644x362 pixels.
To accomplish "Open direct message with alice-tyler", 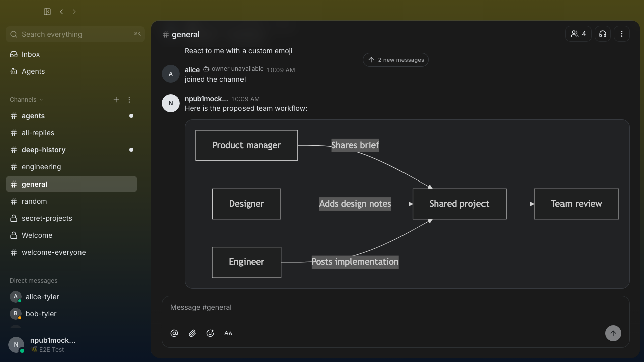I will click(71, 297).
